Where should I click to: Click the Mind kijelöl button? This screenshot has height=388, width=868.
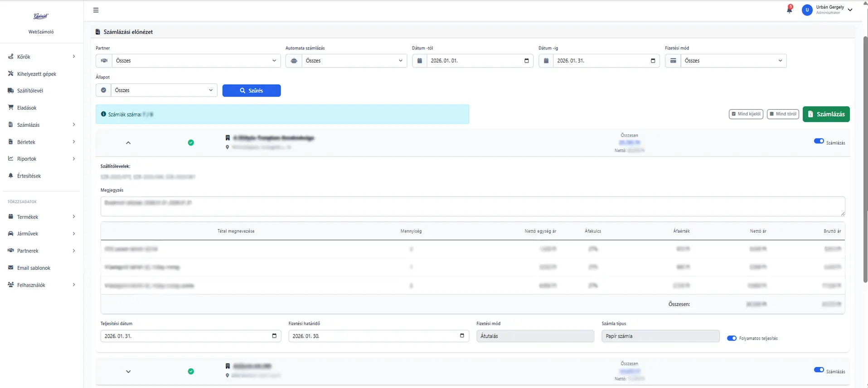coord(746,114)
